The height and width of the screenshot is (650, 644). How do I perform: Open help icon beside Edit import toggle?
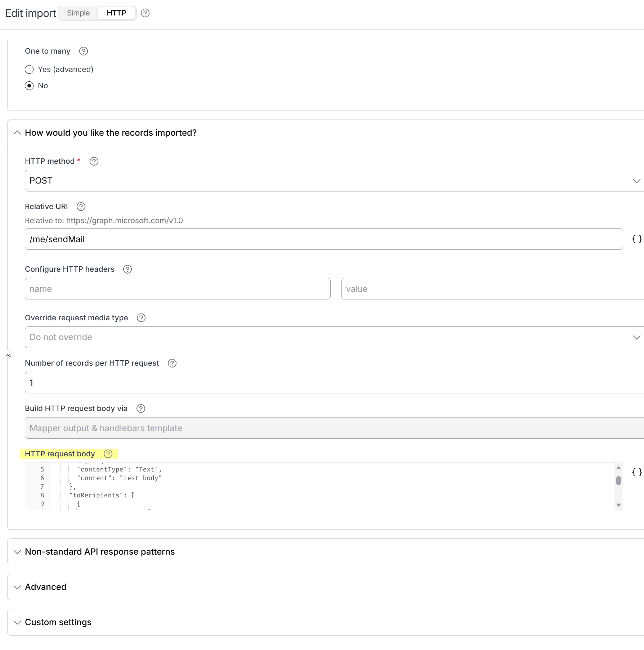pos(145,13)
